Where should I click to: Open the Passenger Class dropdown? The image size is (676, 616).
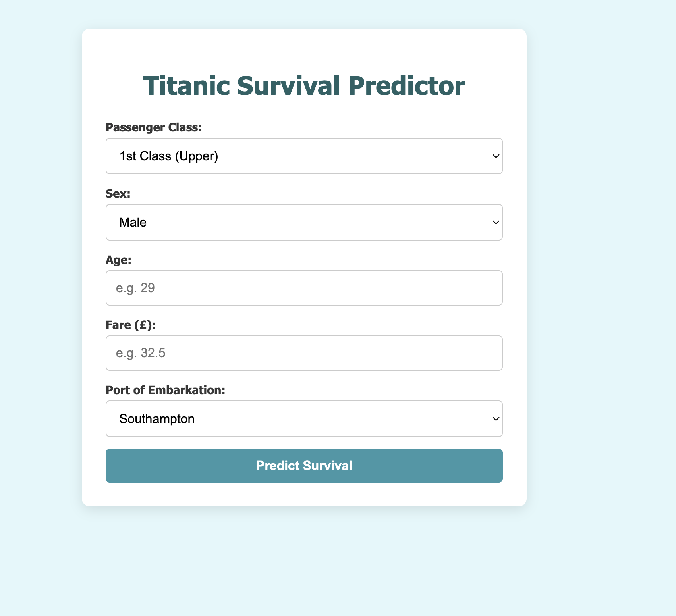coord(304,156)
